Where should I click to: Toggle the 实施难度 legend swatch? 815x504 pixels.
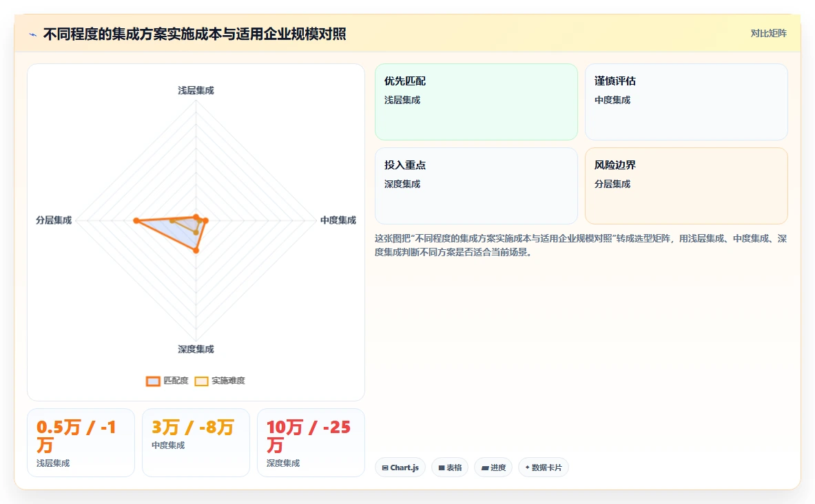tap(201, 381)
